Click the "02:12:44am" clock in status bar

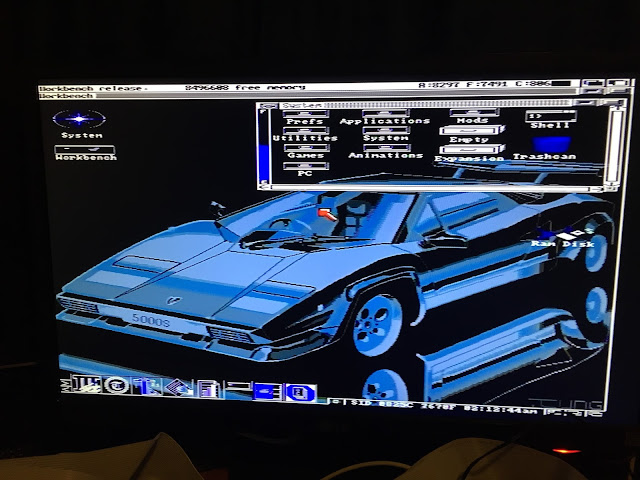click(x=500, y=409)
